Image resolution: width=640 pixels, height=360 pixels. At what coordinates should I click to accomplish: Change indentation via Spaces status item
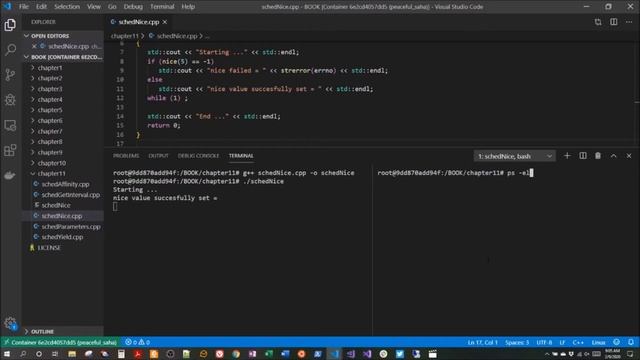point(517,342)
